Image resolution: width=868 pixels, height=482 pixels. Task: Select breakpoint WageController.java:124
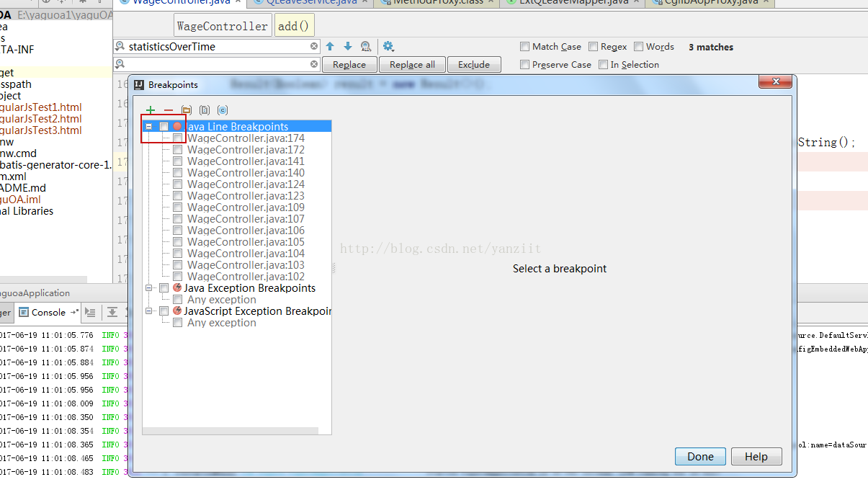[246, 184]
